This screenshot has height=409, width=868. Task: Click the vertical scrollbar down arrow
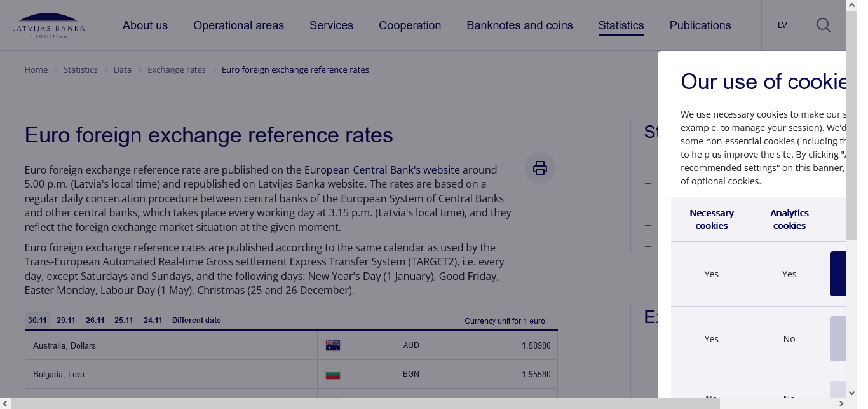851,392
